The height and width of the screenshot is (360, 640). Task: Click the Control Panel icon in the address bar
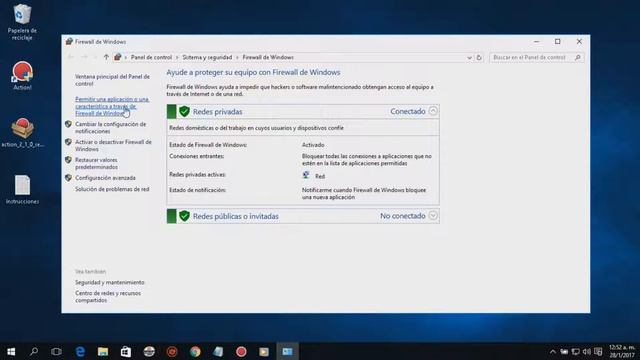point(118,57)
